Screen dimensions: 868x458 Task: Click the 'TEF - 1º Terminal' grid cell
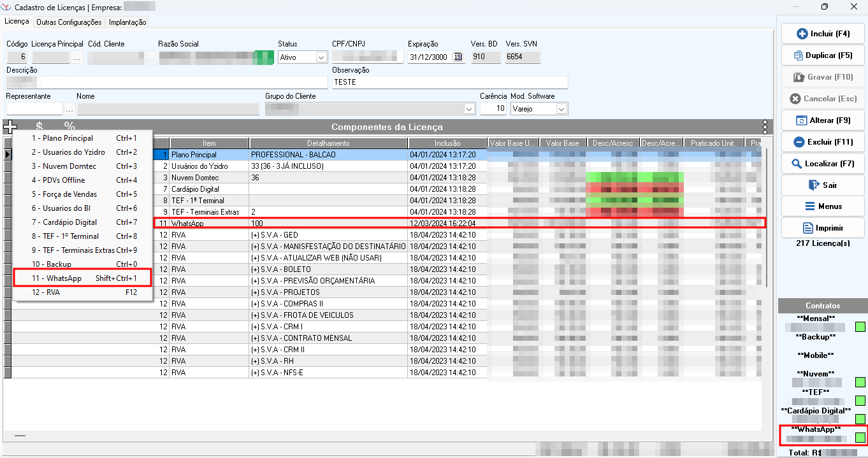[x=210, y=201]
